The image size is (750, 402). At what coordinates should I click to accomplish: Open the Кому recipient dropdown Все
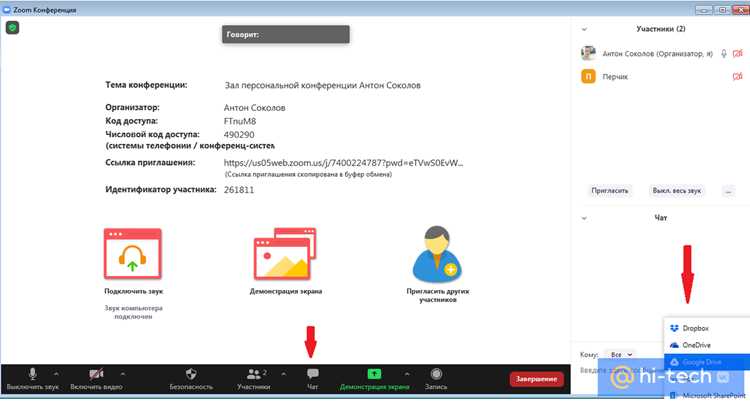point(621,355)
